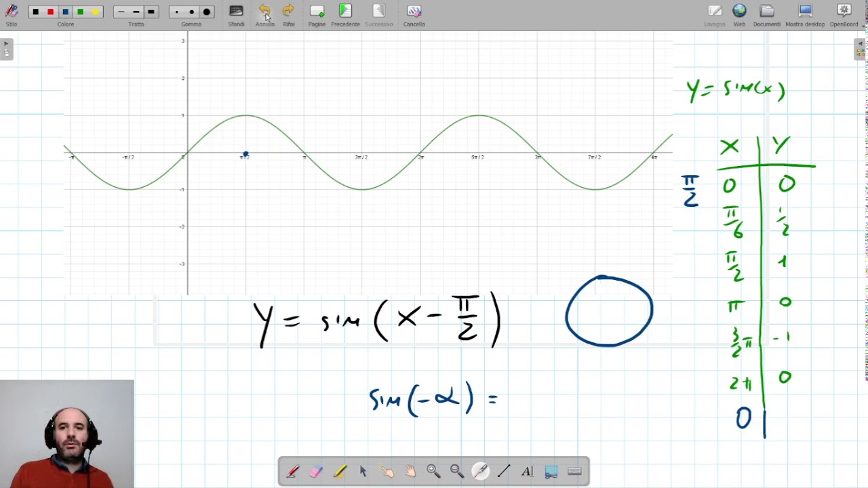
Task: Click Cancella to erase the page
Action: point(414,15)
